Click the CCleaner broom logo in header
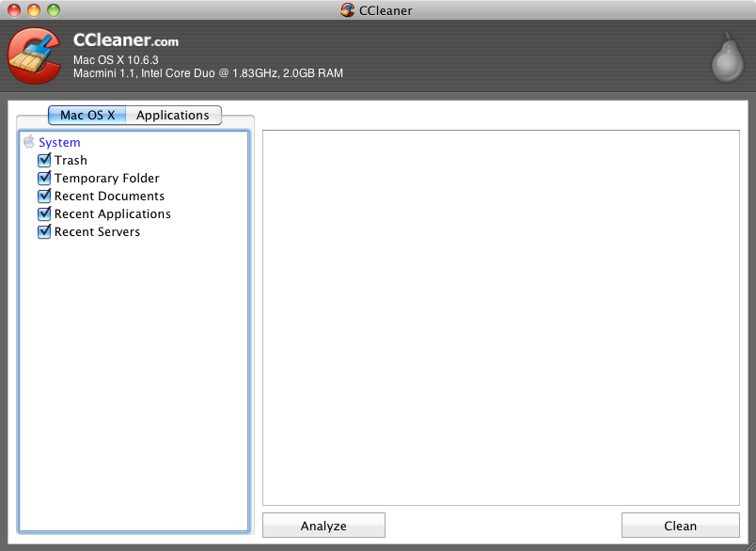 34,56
